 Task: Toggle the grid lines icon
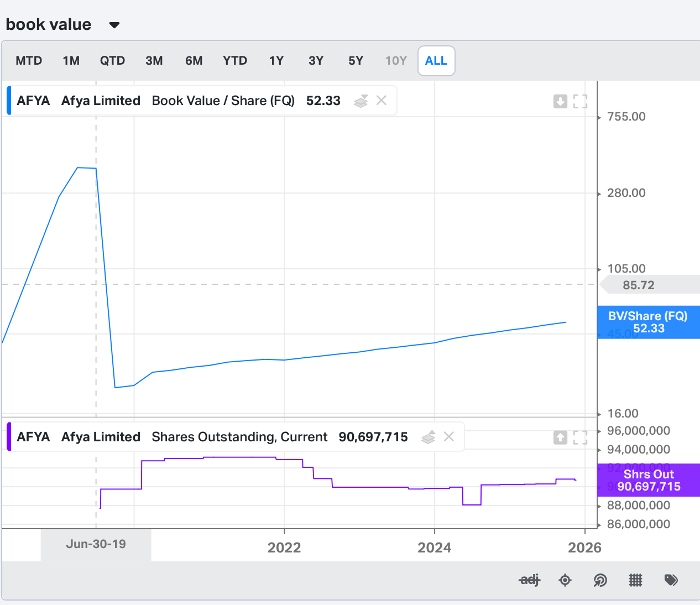coord(636,580)
